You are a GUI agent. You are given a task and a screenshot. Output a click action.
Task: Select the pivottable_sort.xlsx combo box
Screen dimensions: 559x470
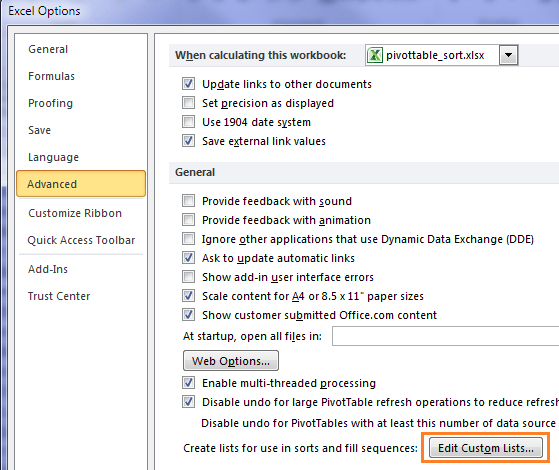(441, 55)
